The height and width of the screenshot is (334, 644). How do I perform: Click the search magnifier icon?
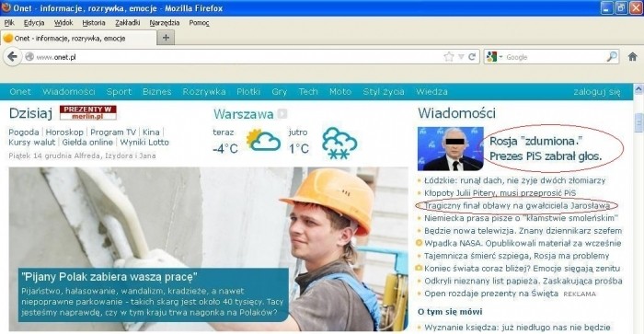click(612, 57)
